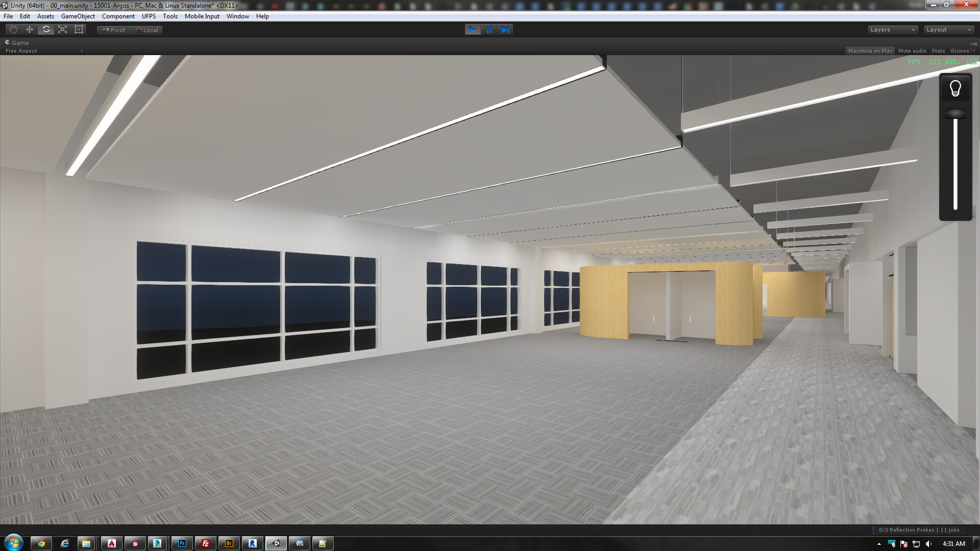Open the Free Aspect ratio dropdown

pos(43,51)
